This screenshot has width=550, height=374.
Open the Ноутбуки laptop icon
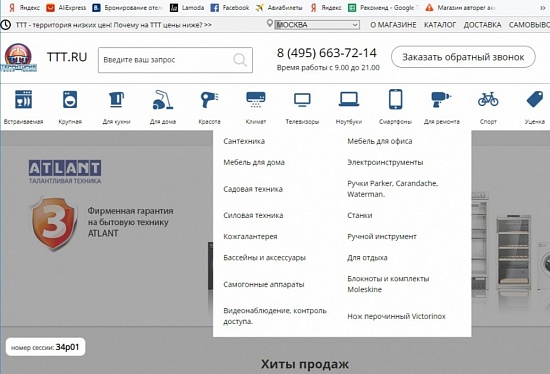(x=349, y=99)
